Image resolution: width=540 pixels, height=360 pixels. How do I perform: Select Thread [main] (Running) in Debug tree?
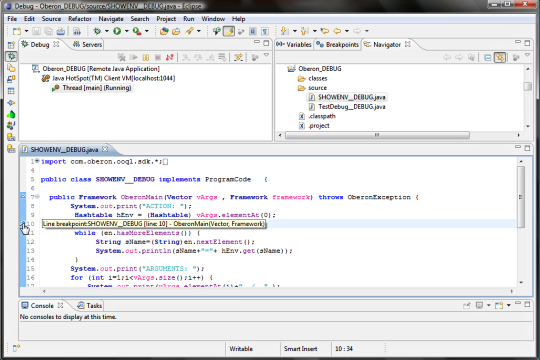point(92,88)
